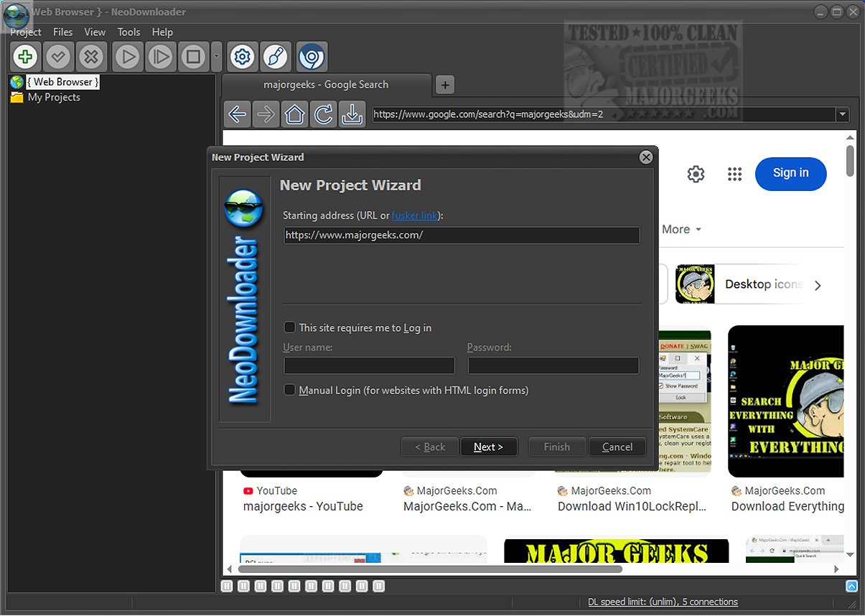Click the Stop square toolbar icon
This screenshot has width=865, height=616.
pos(193,57)
